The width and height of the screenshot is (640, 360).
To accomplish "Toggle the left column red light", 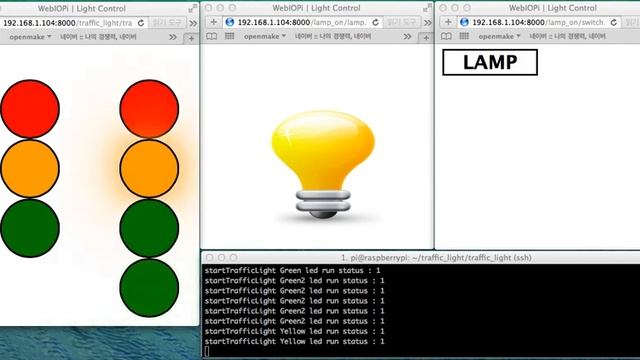I will [x=30, y=109].
